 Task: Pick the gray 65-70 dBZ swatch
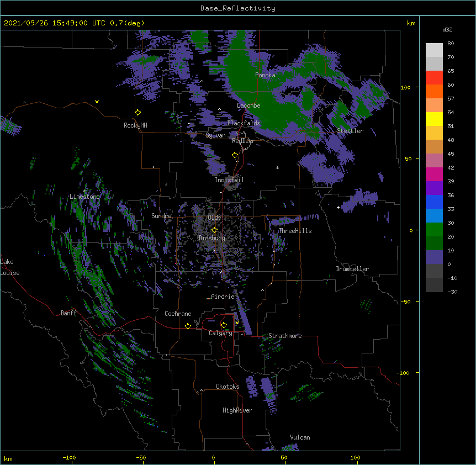(434, 64)
